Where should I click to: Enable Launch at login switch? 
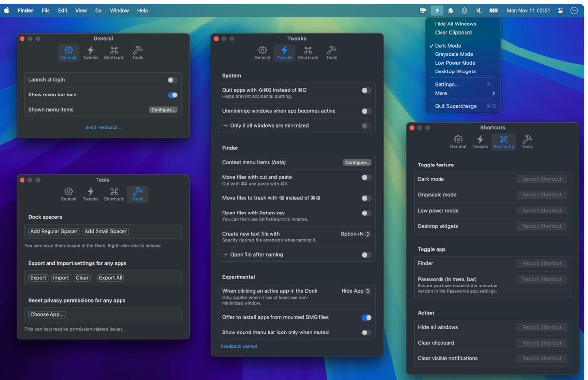(172, 80)
